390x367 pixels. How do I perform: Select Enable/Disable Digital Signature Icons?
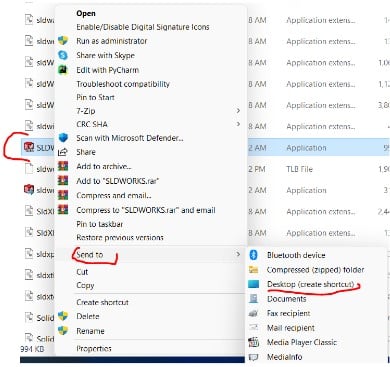pos(143,27)
